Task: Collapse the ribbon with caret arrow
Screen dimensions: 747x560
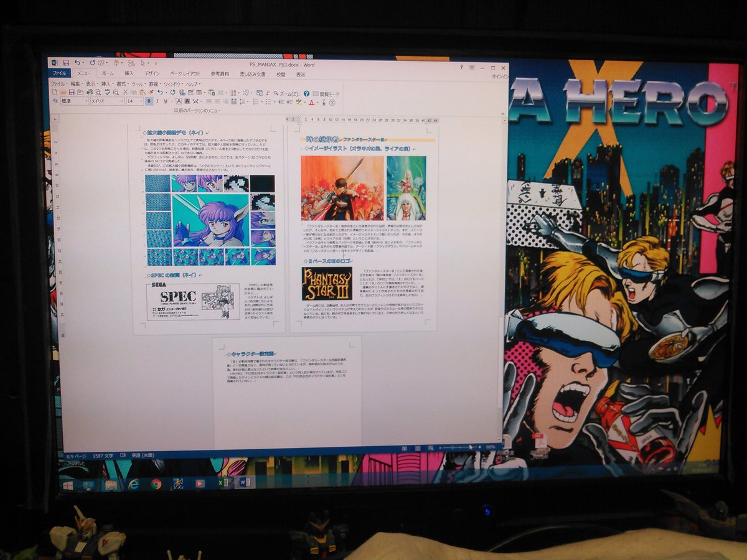Action: click(x=503, y=114)
